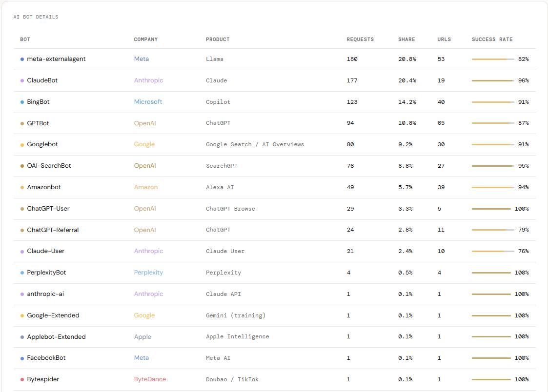The height and width of the screenshot is (392, 548).
Task: Open the Anthropic link in ClaudeBot row
Action: coord(148,80)
